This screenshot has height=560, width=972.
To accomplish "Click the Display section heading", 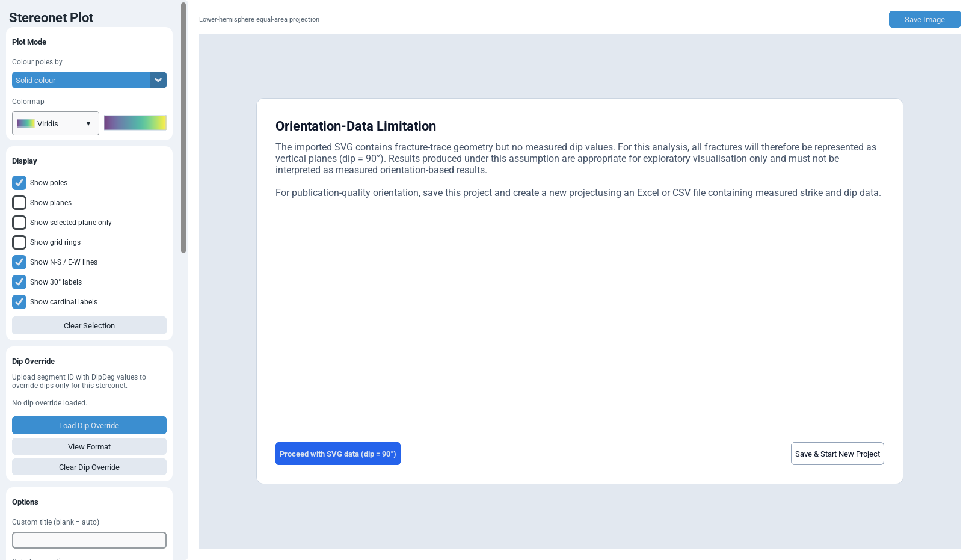I will (x=25, y=161).
